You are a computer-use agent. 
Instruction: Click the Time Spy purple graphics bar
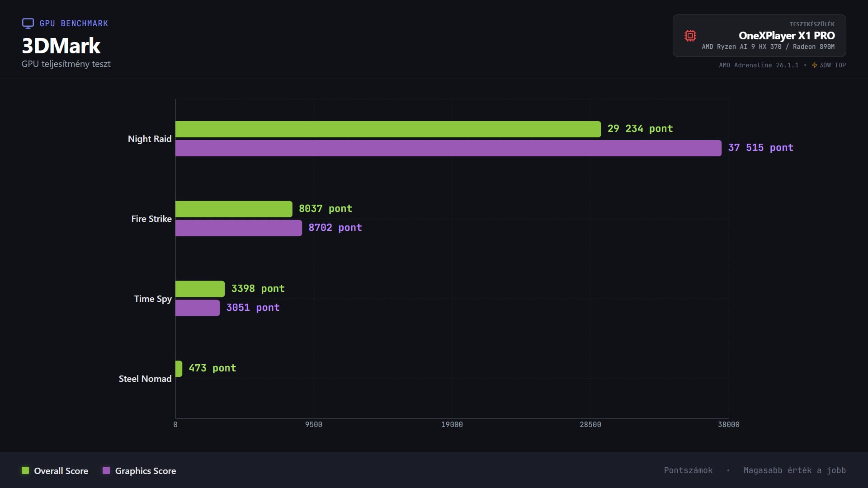[197, 308]
